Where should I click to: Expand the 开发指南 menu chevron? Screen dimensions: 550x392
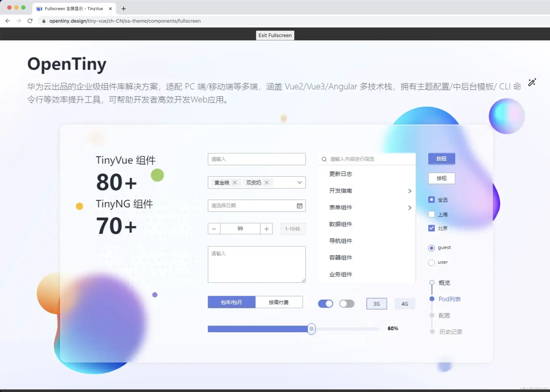click(x=409, y=191)
